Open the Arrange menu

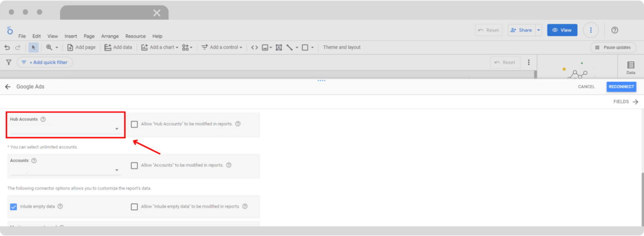[110, 36]
